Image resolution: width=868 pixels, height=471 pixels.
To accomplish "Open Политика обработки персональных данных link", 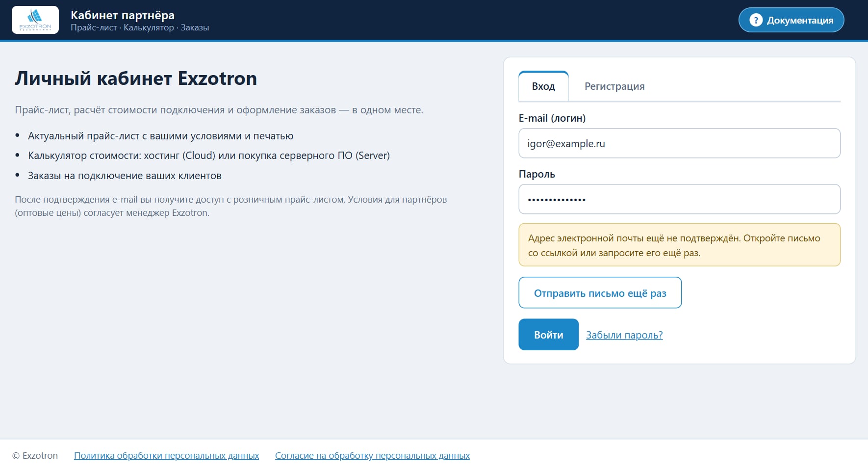I will tap(166, 456).
